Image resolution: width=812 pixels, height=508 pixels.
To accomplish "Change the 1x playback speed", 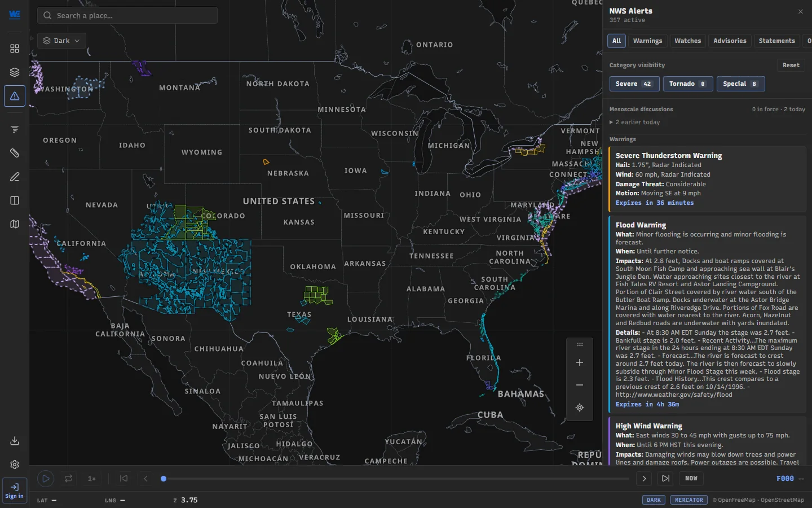I will pos(92,479).
